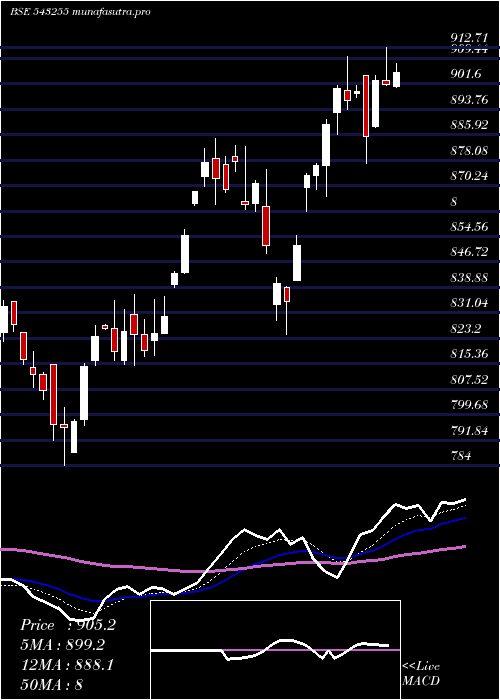Select the 838.88 price axis label
500x700 pixels.
point(469,278)
